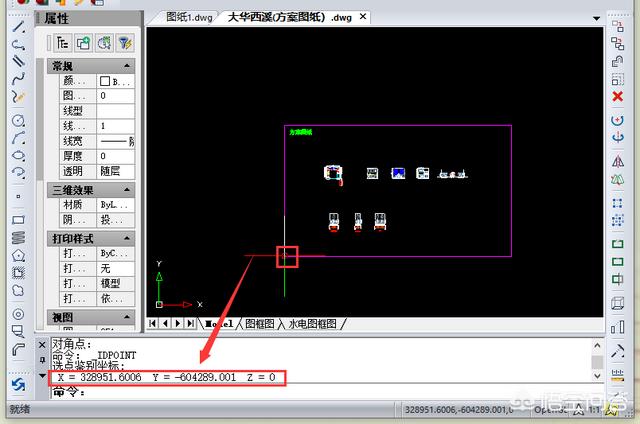Switch to the 图纸1.dwg tab
This screenshot has height=424, width=640.
click(x=190, y=17)
